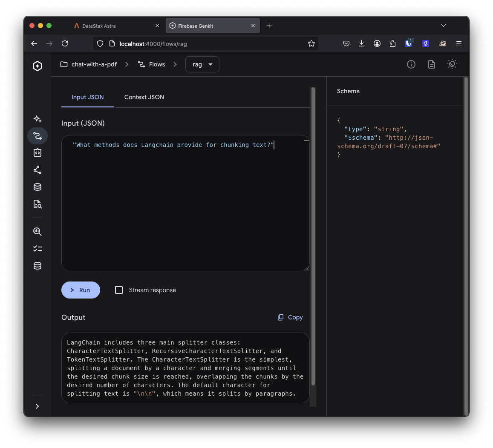Open the sparkle Models icon in sidebar

pos(37,119)
